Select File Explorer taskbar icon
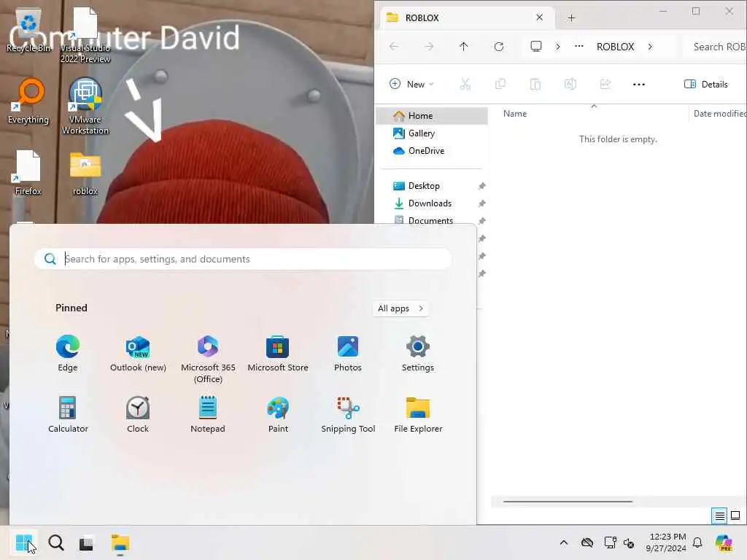 click(x=120, y=542)
